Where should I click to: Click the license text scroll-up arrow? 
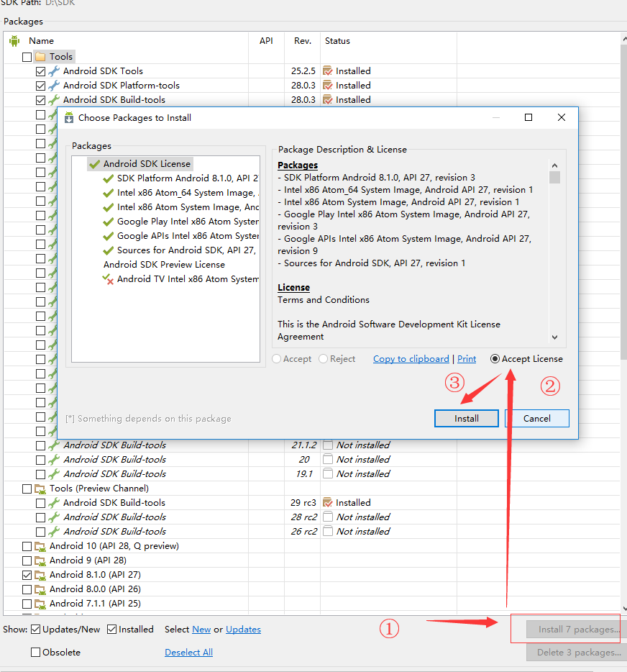coord(555,165)
